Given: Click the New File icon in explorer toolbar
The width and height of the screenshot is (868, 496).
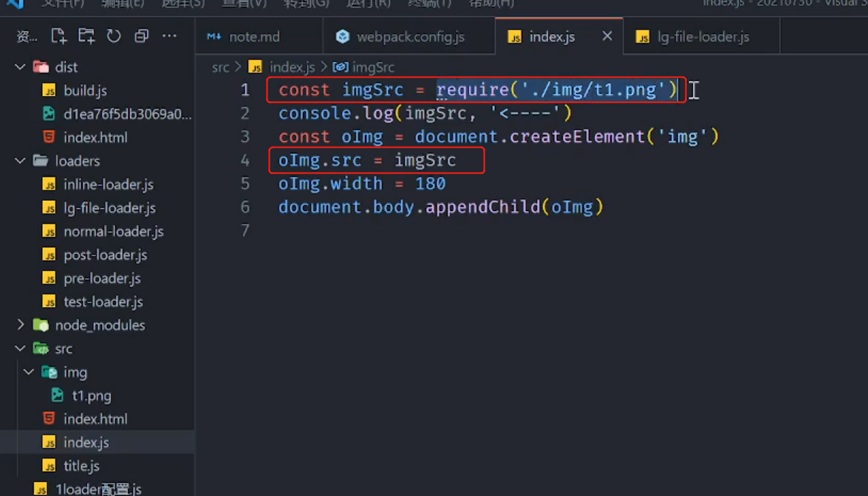Looking at the screenshot, I should point(58,36).
